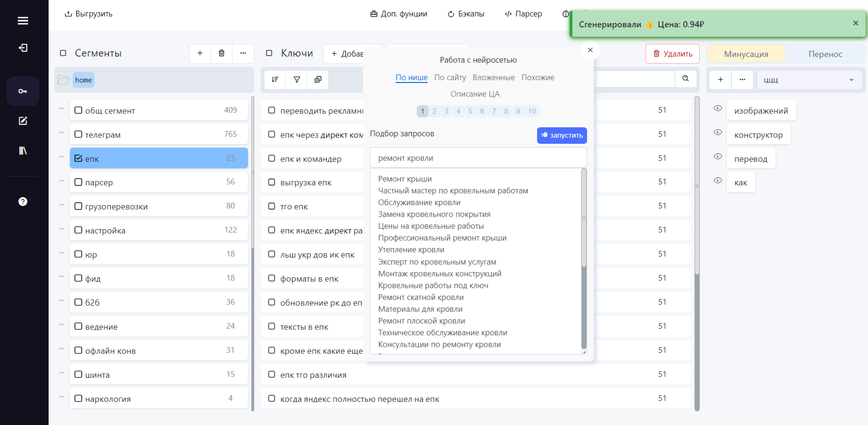
Task: Click the sort icon above keys list
Action: [275, 79]
